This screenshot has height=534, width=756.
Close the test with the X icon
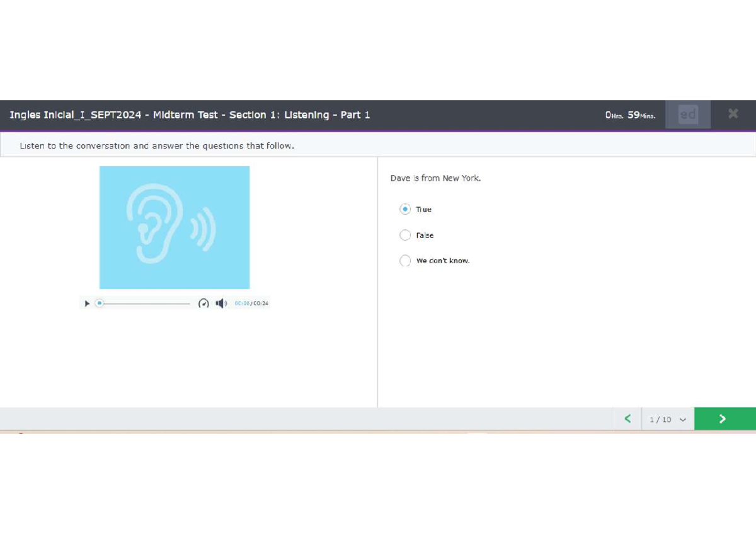733,114
